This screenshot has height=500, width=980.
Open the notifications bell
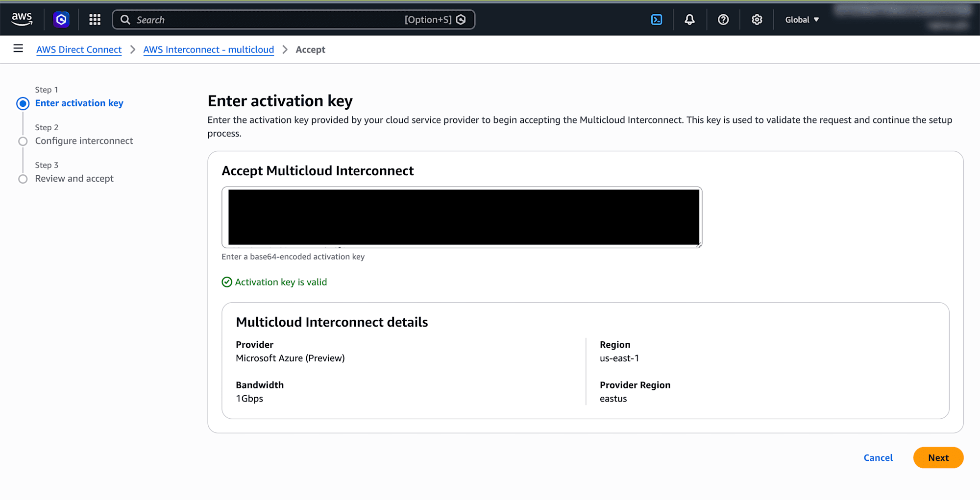689,20
